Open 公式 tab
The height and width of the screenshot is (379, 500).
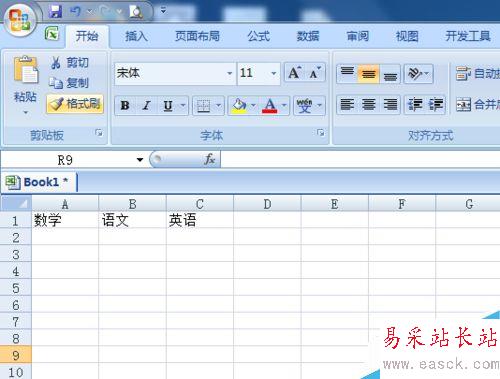coord(258,36)
